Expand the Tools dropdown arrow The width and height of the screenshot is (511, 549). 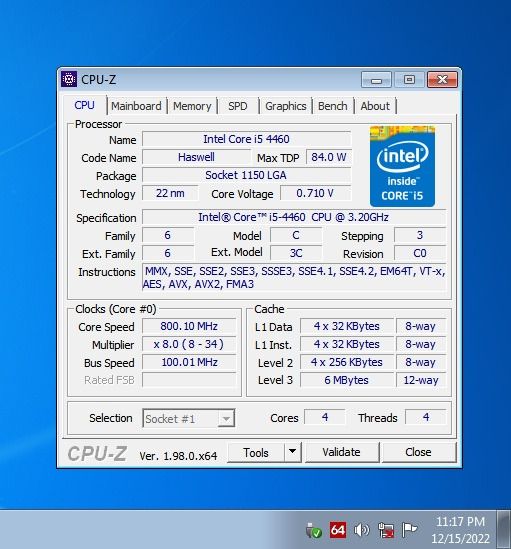(x=292, y=452)
